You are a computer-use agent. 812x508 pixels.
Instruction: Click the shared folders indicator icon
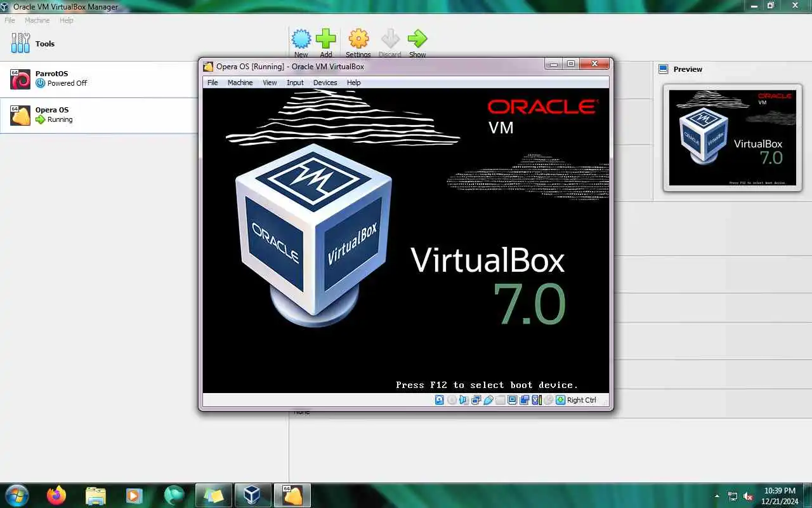pos(500,400)
